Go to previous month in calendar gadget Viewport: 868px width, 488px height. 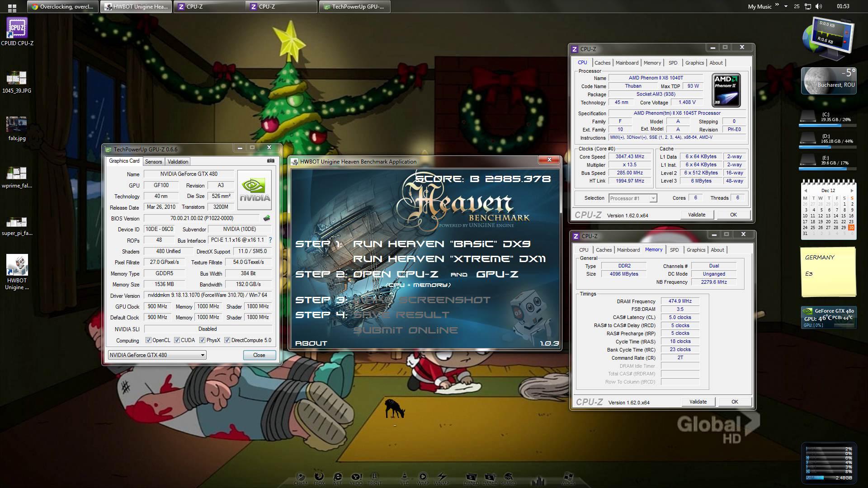pos(805,191)
